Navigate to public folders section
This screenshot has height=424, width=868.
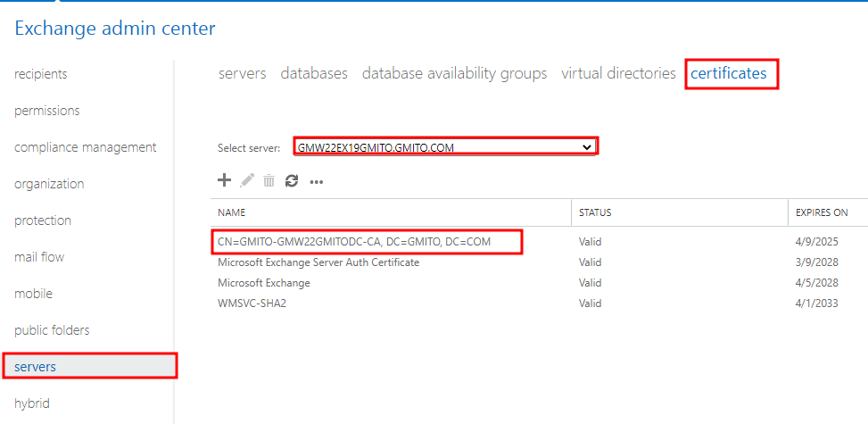(52, 330)
